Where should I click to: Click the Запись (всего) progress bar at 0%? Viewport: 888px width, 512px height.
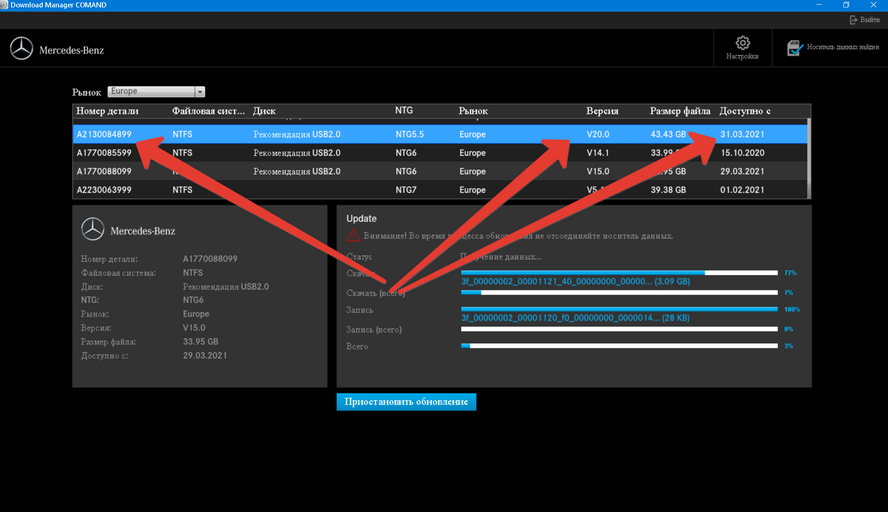pyautogui.click(x=619, y=329)
